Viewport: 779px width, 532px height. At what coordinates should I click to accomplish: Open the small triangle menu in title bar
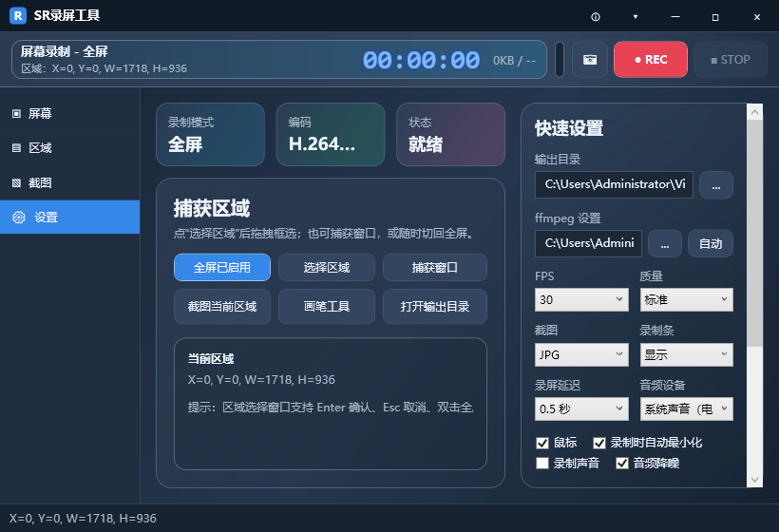tap(635, 17)
